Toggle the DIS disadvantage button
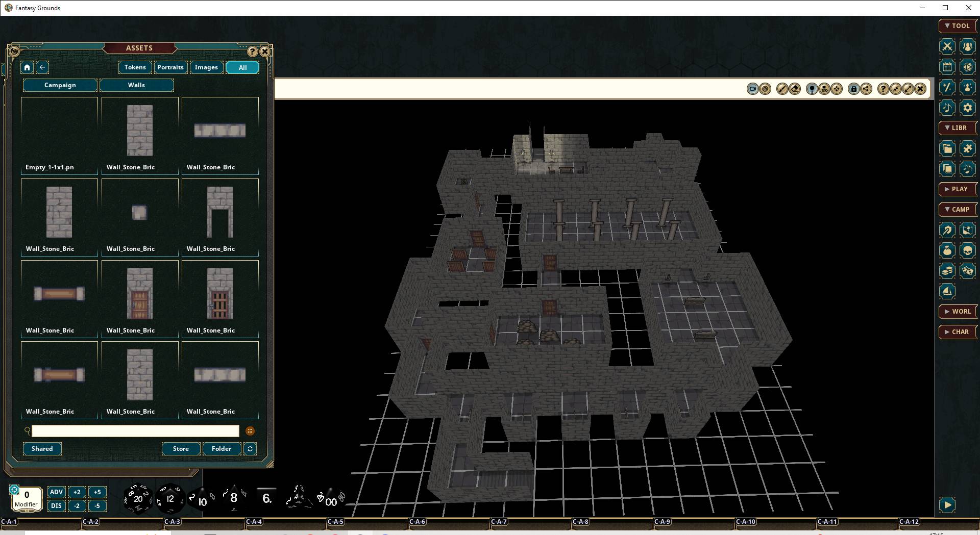The height and width of the screenshot is (535, 980). [x=56, y=506]
